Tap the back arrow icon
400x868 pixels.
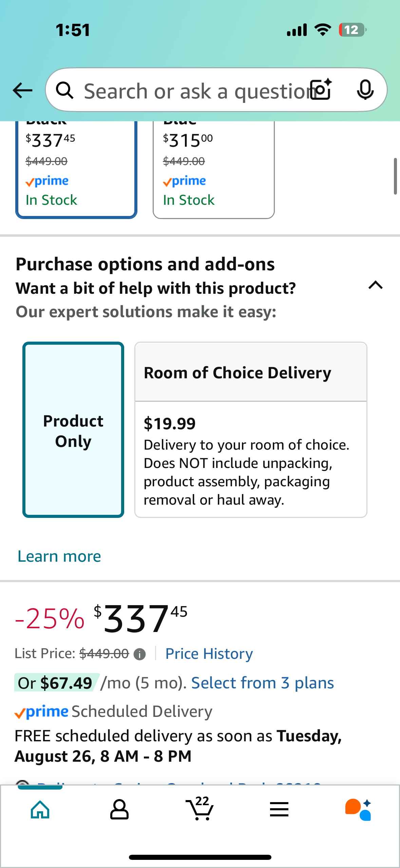22,90
